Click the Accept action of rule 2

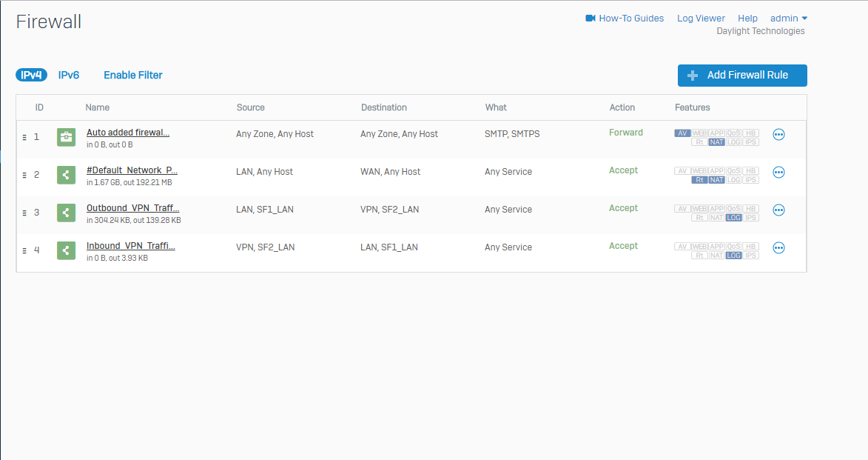(623, 170)
